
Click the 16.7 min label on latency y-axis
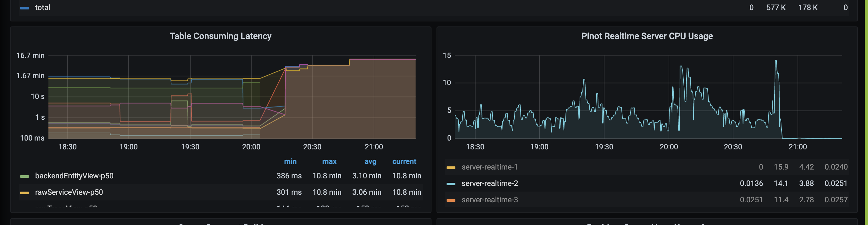click(30, 55)
